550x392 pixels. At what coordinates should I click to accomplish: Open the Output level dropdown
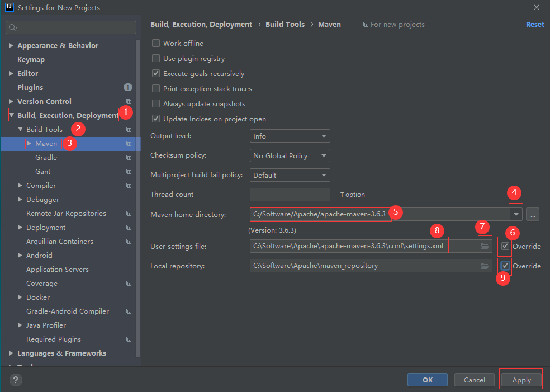[290, 136]
